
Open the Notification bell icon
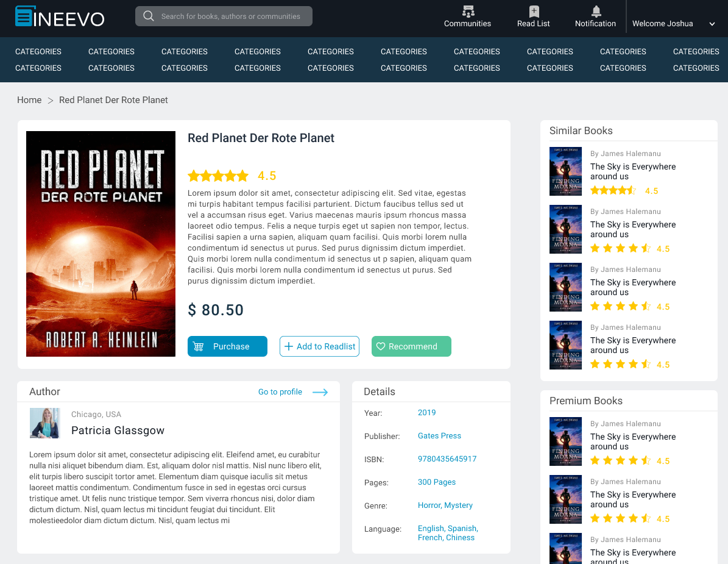tap(596, 11)
